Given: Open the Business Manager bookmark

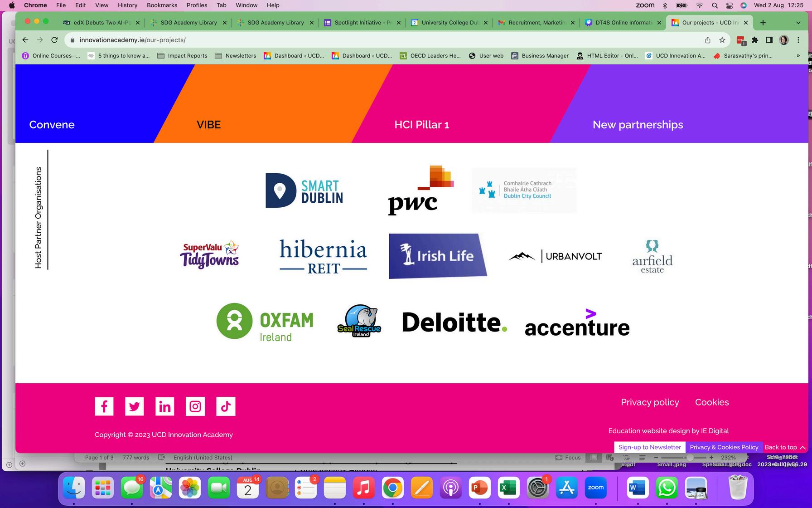Looking at the screenshot, I should coord(540,56).
